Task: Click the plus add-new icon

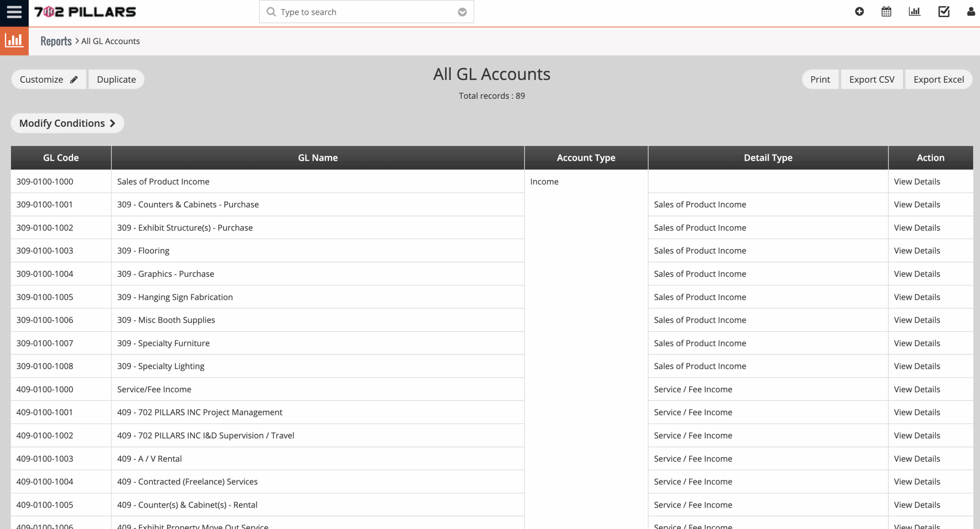Action: click(x=859, y=12)
